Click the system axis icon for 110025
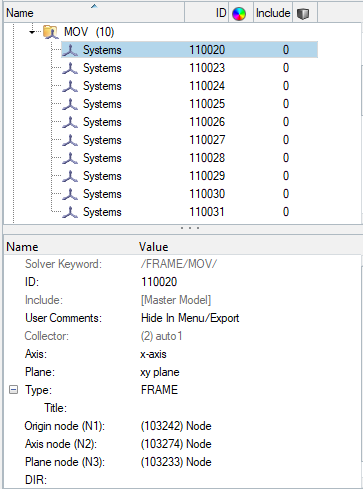Image resolution: width=363 pixels, height=489 pixels. [x=70, y=104]
